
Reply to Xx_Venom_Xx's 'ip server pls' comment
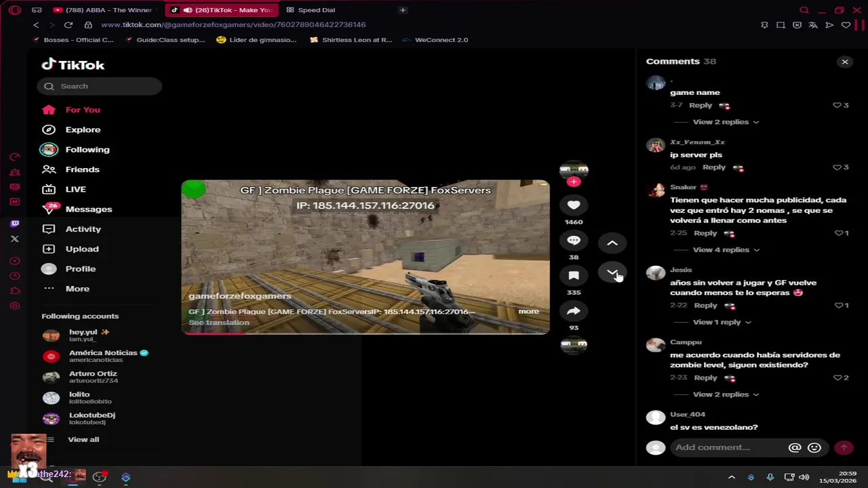pyautogui.click(x=714, y=167)
